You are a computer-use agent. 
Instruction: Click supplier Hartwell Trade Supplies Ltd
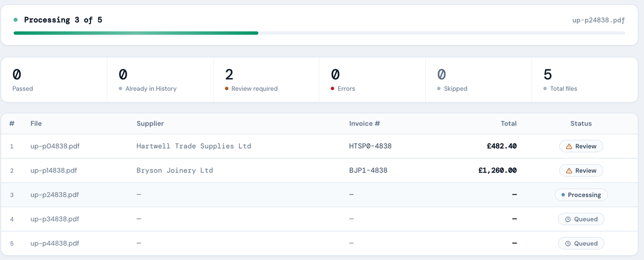tap(194, 146)
